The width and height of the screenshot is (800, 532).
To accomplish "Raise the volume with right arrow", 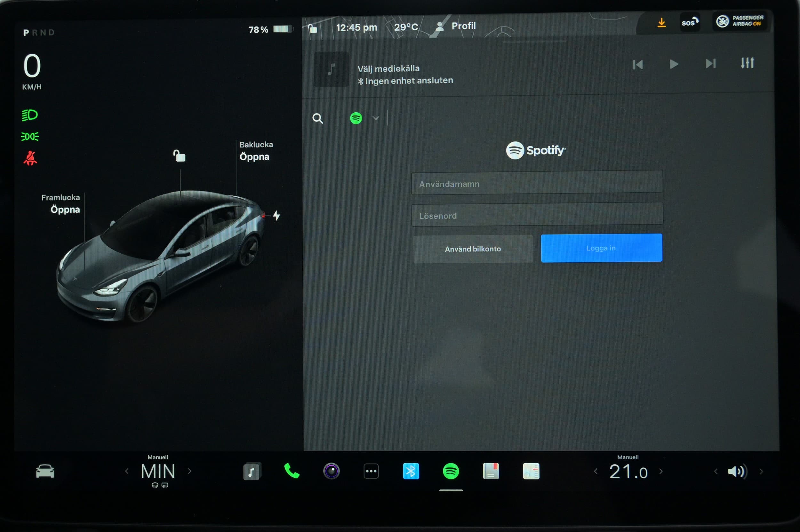I will point(761,472).
